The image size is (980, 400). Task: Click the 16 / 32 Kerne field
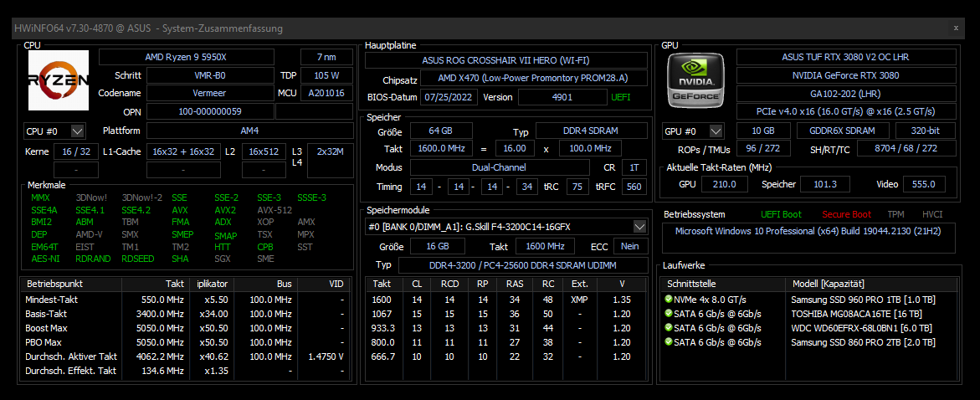click(76, 151)
